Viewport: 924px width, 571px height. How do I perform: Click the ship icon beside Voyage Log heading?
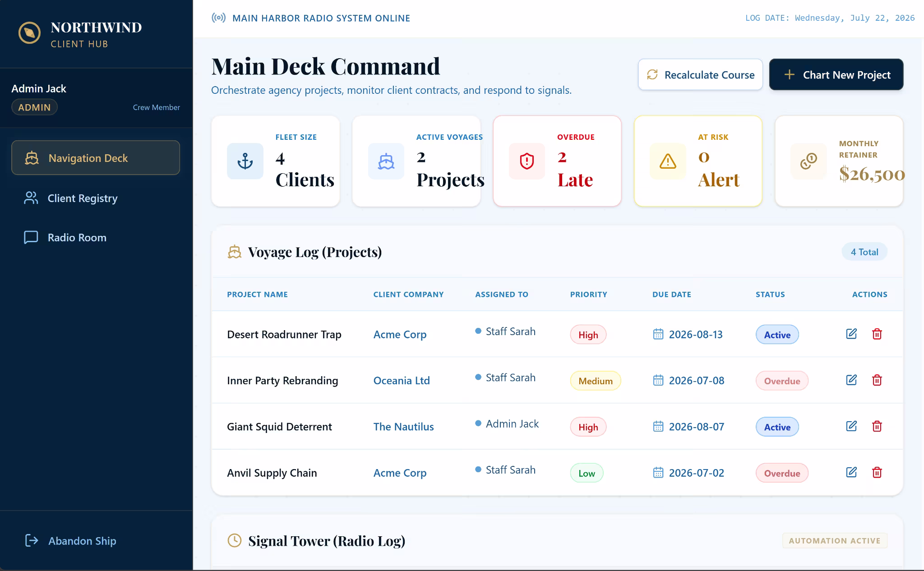[235, 252]
